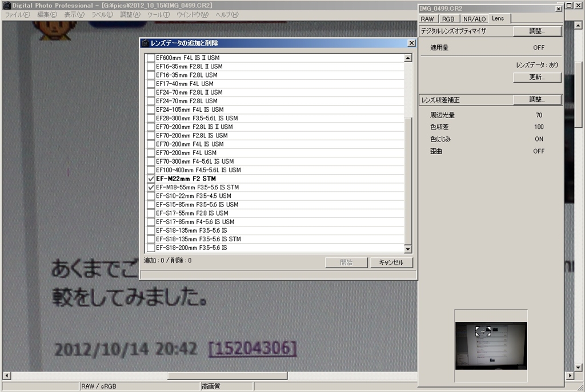Open the ツール(T) menu

click(x=158, y=14)
